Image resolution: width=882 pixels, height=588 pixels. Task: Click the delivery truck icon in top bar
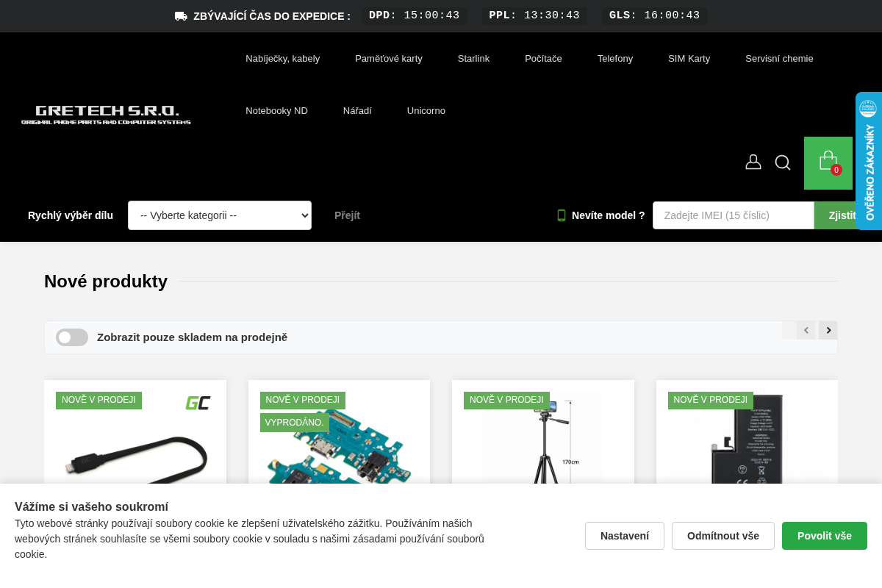[x=181, y=16]
